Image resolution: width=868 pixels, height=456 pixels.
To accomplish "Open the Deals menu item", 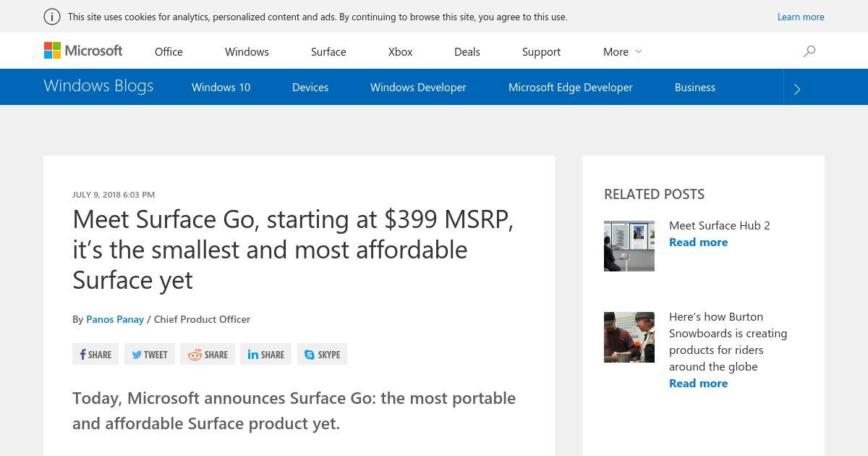I will pos(467,51).
